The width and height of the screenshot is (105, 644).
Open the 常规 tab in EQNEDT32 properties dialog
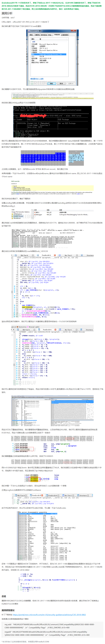click(31, 35)
